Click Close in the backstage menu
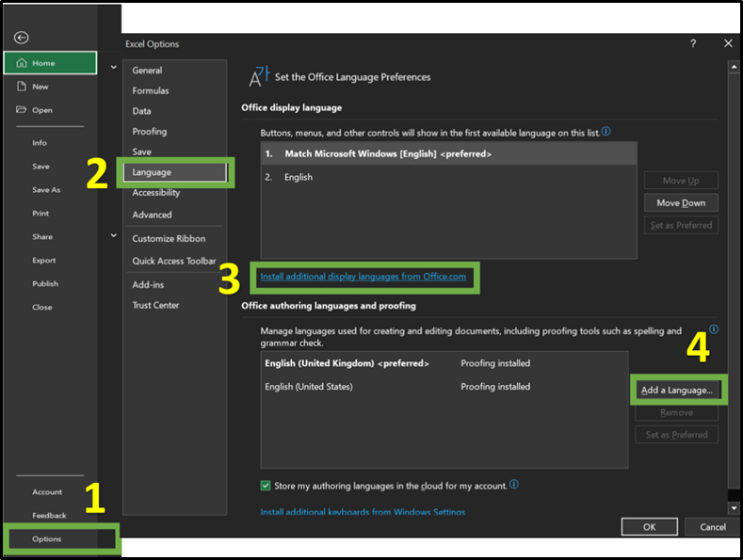743x560 pixels. pos(42,307)
